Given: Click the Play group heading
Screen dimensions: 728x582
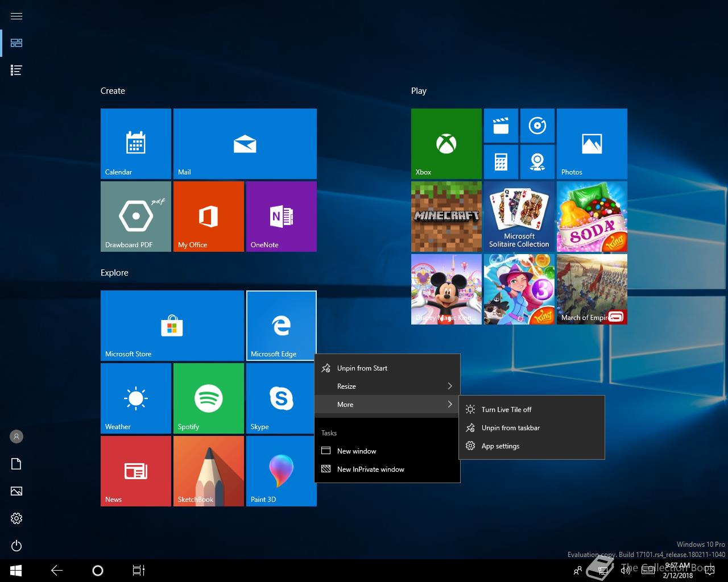Looking at the screenshot, I should pyautogui.click(x=419, y=91).
